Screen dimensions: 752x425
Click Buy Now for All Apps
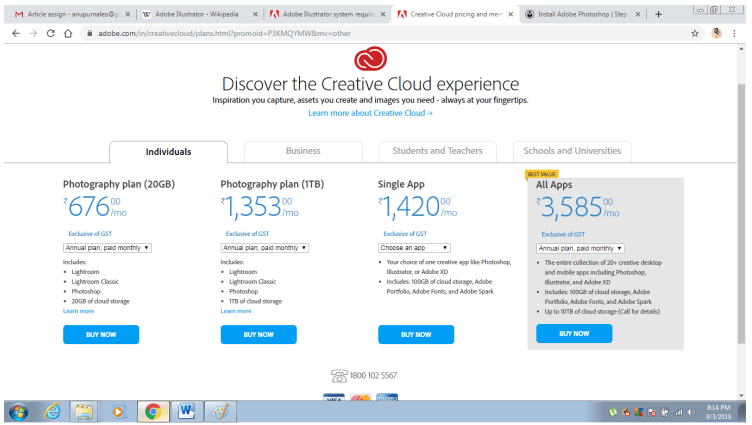(574, 334)
